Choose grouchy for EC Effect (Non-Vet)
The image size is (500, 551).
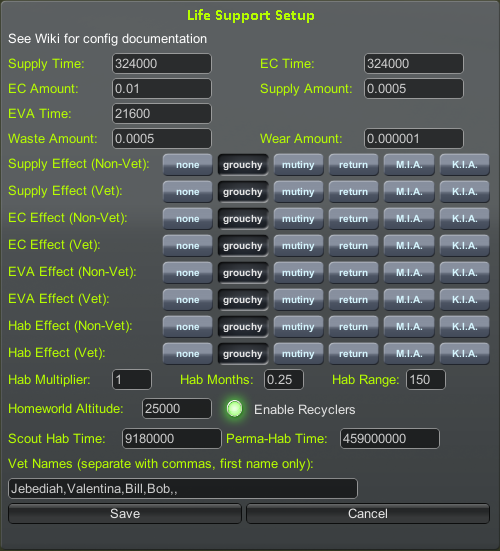(243, 219)
